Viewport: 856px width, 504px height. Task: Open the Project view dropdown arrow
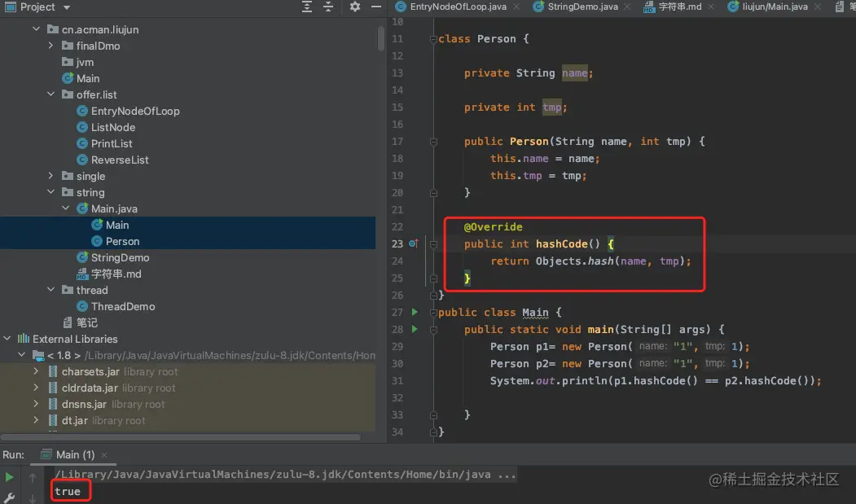[x=67, y=7]
